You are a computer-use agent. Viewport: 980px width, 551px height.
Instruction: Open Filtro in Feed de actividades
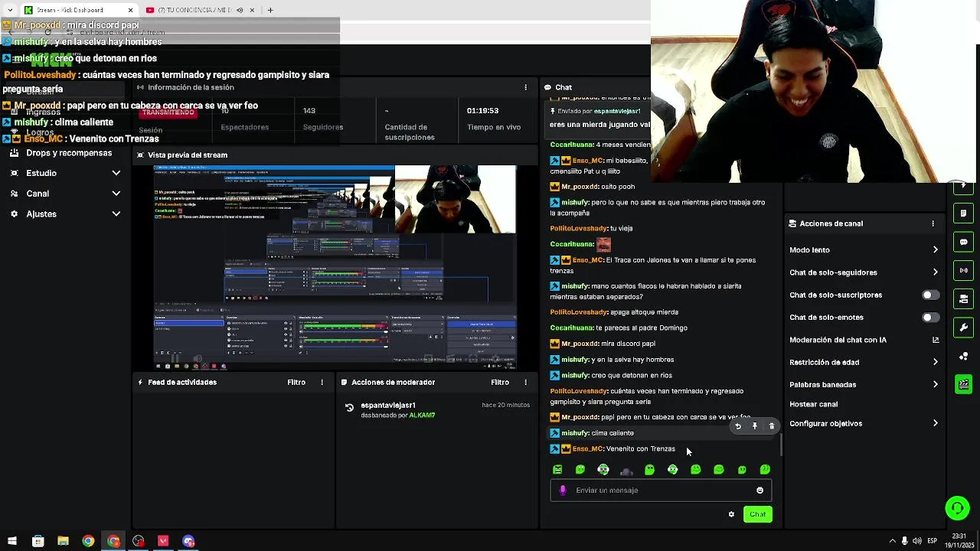coord(296,382)
